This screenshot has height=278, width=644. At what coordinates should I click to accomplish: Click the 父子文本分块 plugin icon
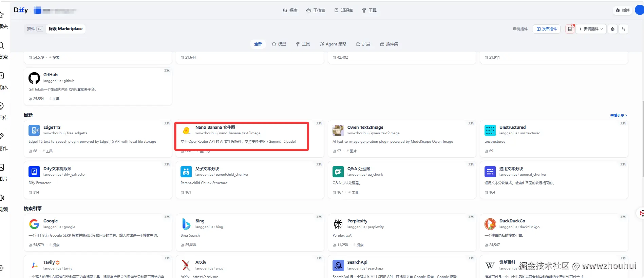(x=186, y=172)
